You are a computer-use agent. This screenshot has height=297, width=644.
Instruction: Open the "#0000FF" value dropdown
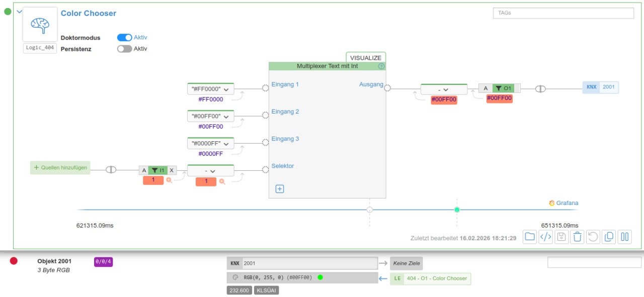[x=210, y=143]
